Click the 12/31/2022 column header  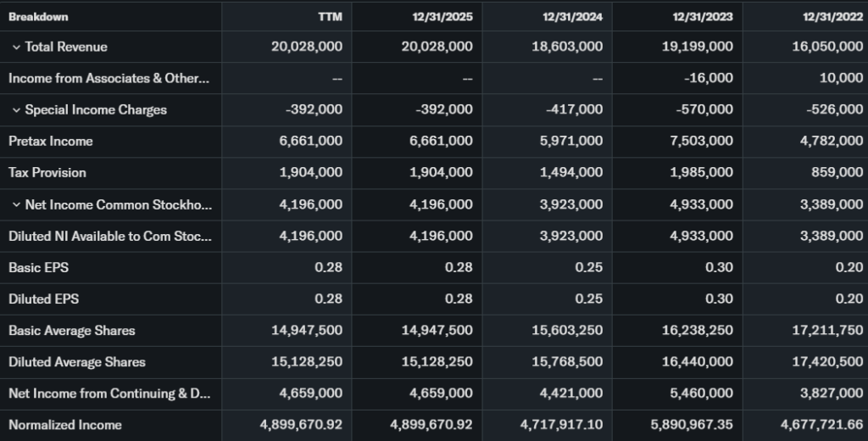click(832, 16)
